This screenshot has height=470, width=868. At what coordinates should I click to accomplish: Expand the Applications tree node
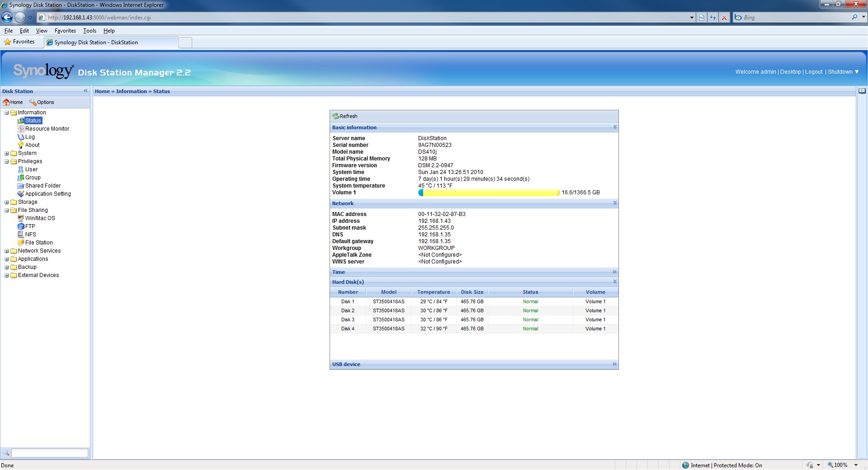point(7,259)
